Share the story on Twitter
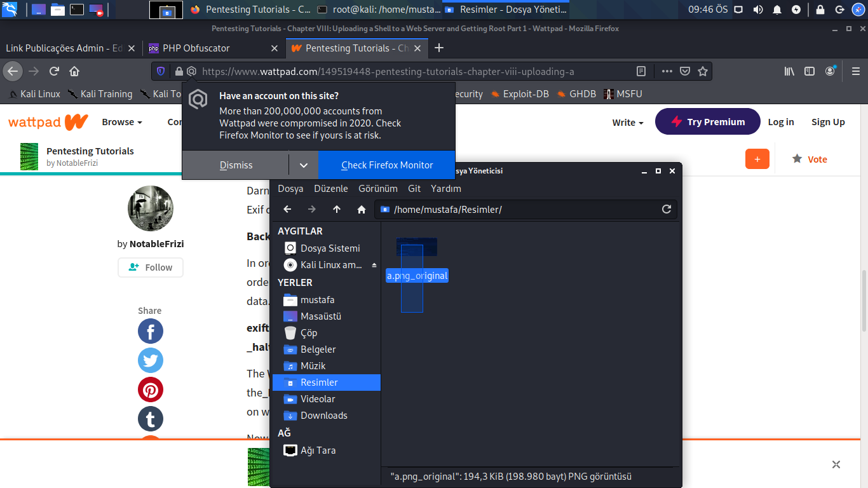 tap(151, 361)
